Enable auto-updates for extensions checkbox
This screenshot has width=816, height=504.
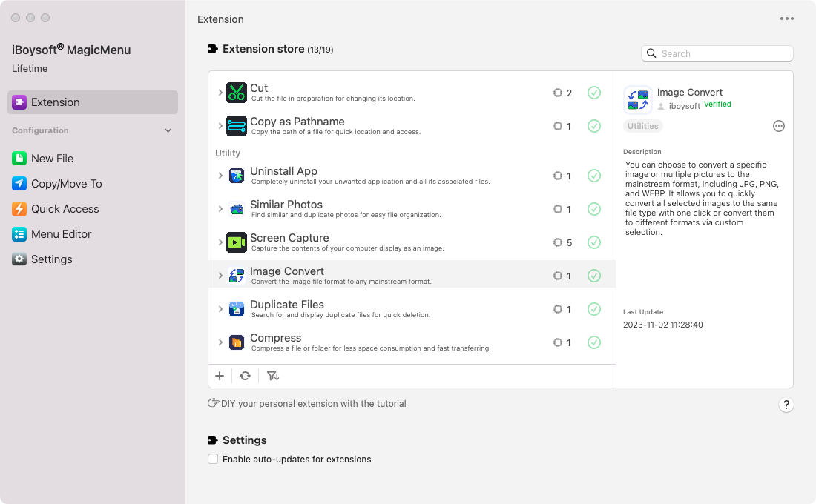click(214, 459)
